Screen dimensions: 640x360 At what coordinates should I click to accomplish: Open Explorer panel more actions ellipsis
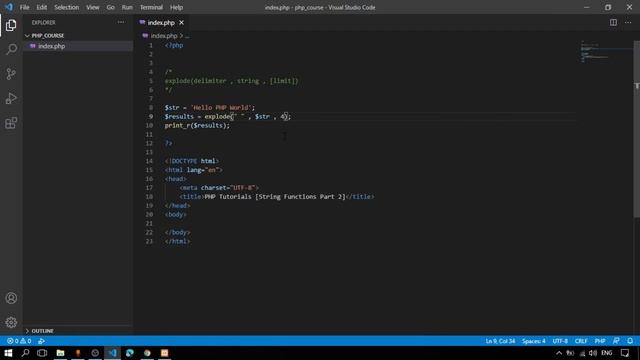click(121, 22)
